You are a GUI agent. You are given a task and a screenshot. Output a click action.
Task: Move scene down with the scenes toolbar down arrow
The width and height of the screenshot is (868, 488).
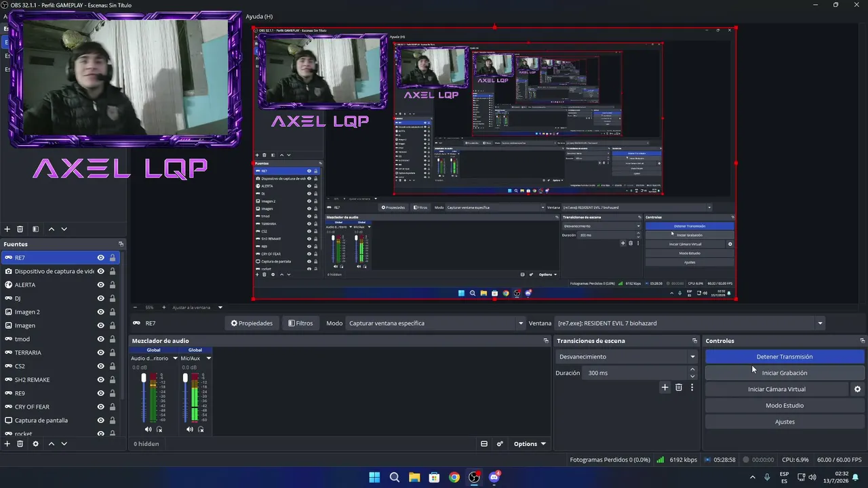[x=64, y=229]
